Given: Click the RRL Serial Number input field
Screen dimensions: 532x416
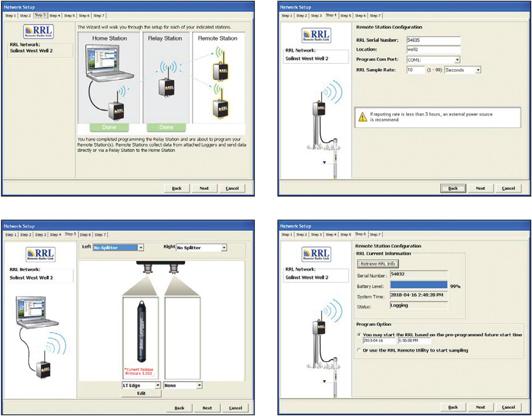Looking at the screenshot, I should 433,39.
